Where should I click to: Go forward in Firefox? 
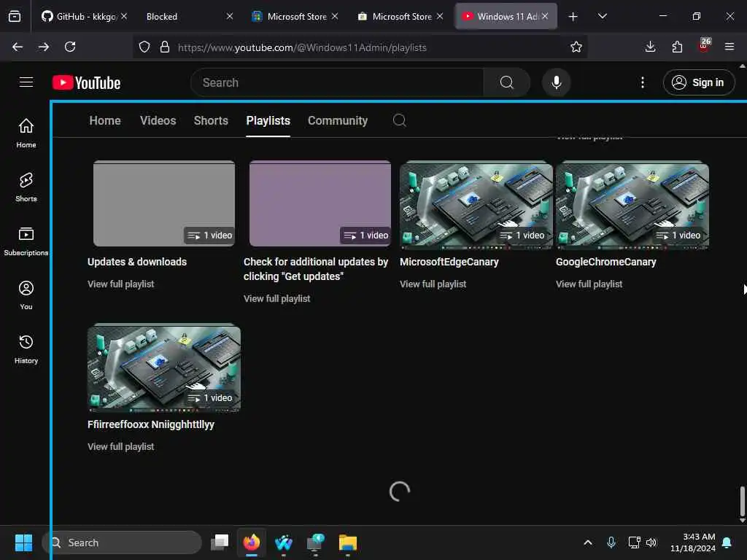pos(44,47)
